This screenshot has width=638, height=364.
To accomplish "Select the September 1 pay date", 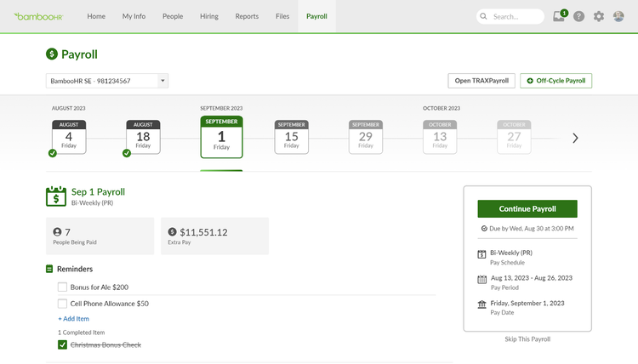I will 221,137.
